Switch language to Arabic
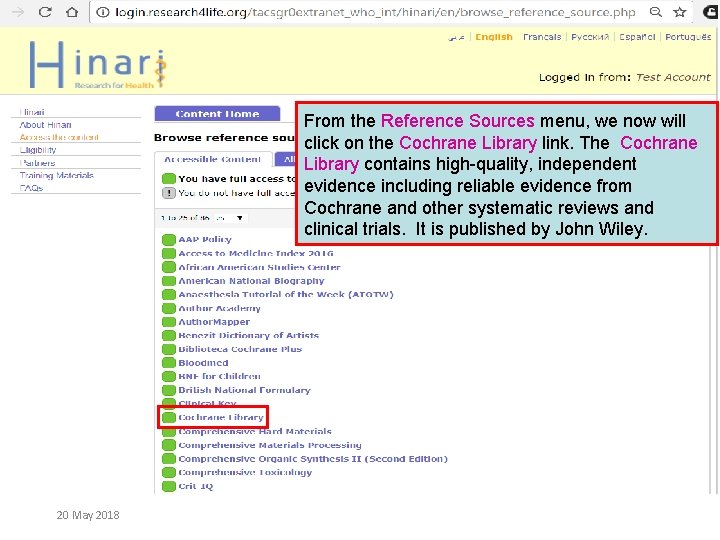Image resolution: width=720 pixels, height=540 pixels. pyautogui.click(x=456, y=37)
